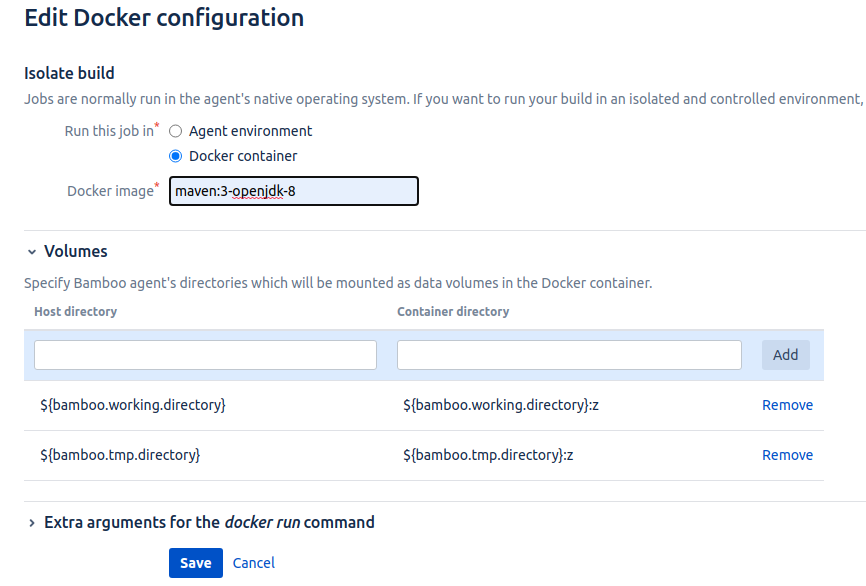This screenshot has width=866, height=586.
Task: Click into the Docker image text field
Action: tap(293, 191)
